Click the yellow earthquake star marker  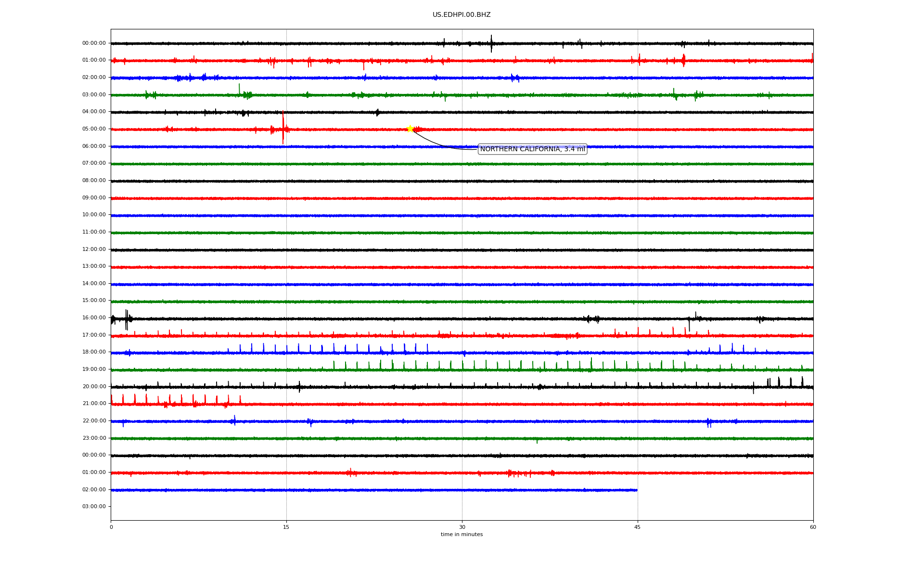[410, 129]
